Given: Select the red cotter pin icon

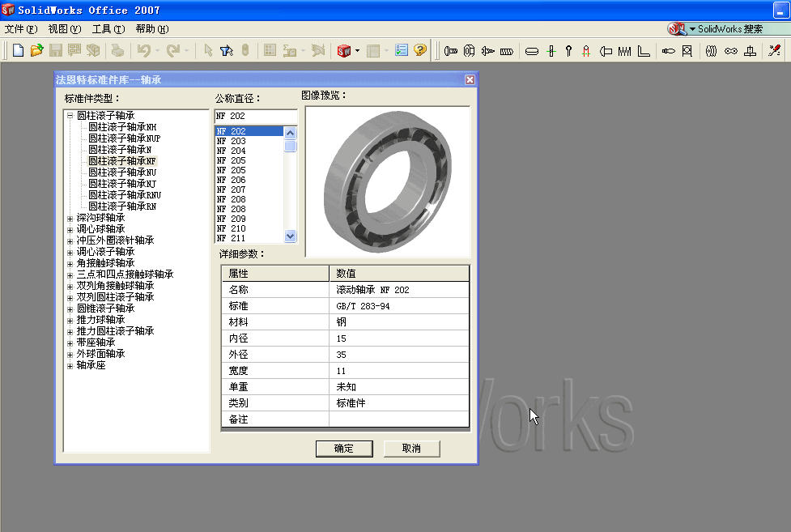Looking at the screenshot, I should 586,51.
